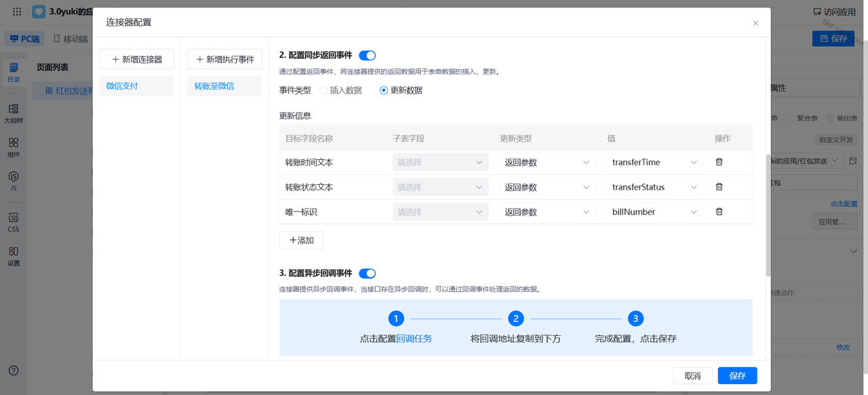Open the 组件 sidebar icon
This screenshot has height=395, width=868.
pyautogui.click(x=14, y=147)
